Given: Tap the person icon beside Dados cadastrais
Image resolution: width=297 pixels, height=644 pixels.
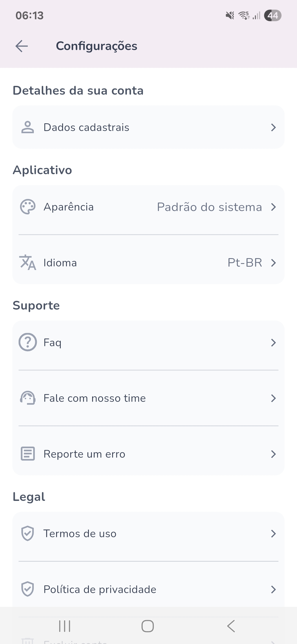Looking at the screenshot, I should [28, 127].
